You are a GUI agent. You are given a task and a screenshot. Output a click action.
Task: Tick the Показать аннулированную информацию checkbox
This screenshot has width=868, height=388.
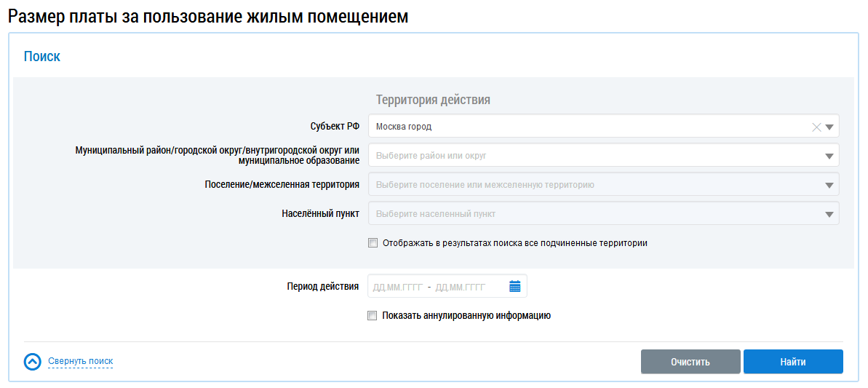click(x=373, y=316)
